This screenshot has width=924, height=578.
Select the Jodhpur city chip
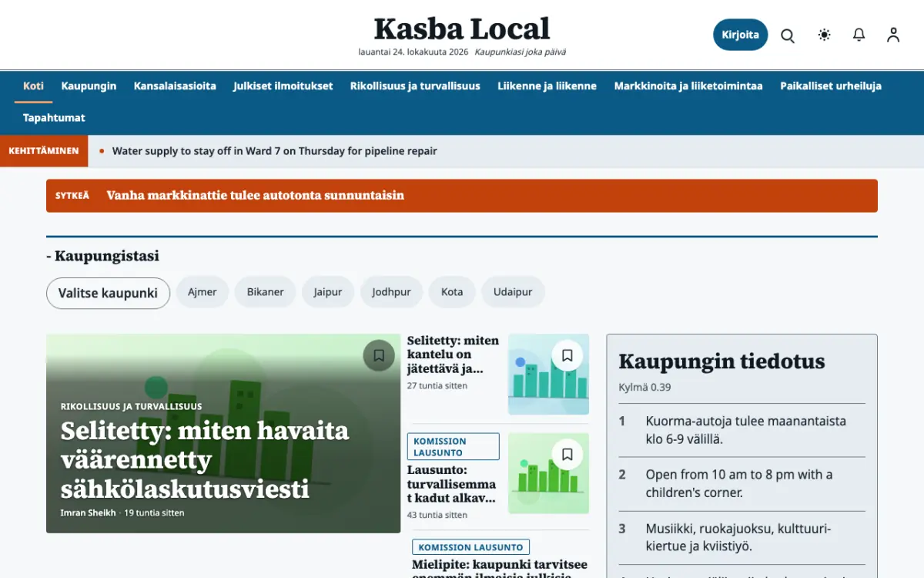pos(392,292)
